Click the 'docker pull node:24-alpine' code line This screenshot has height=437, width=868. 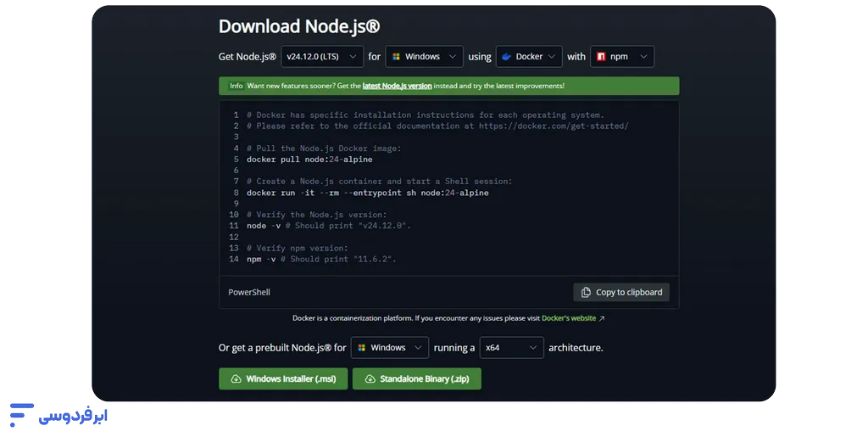(x=309, y=160)
